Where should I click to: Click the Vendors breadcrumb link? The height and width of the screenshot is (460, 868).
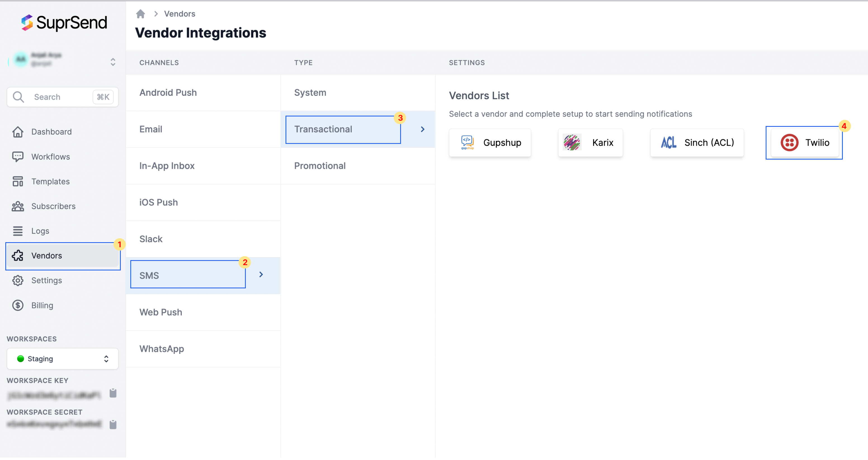pyautogui.click(x=180, y=14)
